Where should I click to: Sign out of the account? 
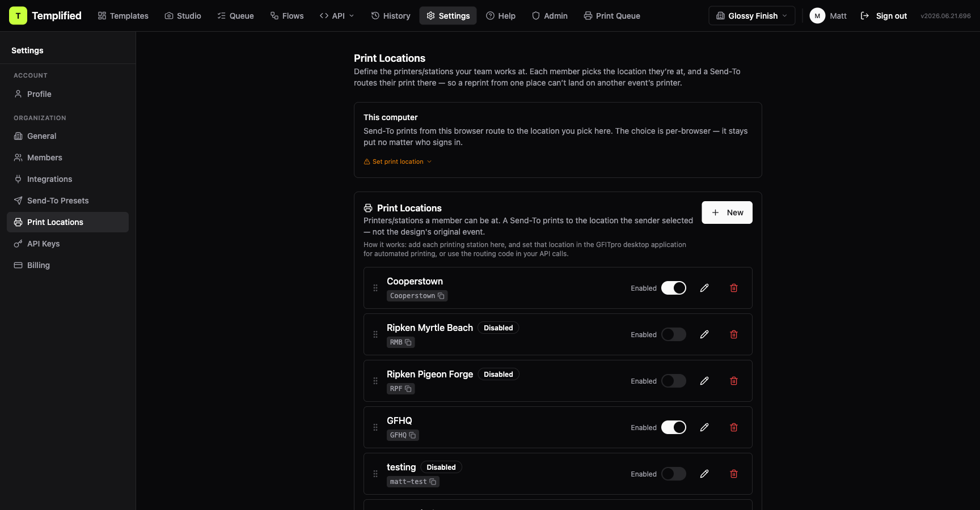click(x=884, y=16)
